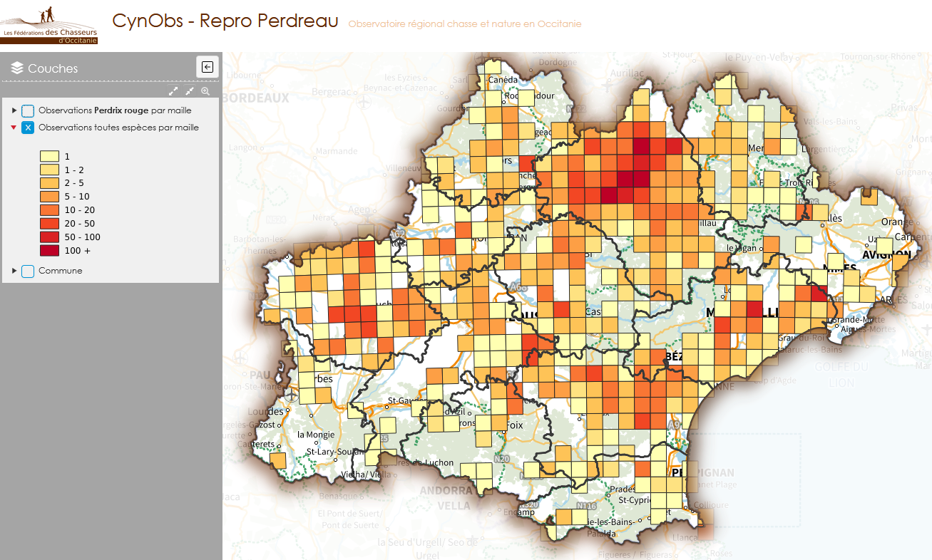This screenshot has width=932, height=560.
Task: Turn on the Commune layer checkbox
Action: coord(28,271)
